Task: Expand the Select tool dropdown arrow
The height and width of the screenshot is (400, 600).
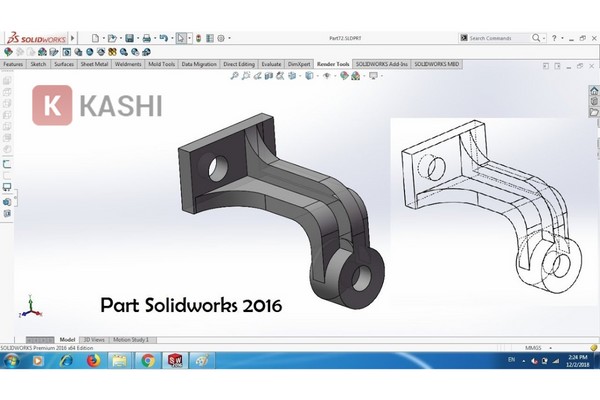Action: [189, 38]
